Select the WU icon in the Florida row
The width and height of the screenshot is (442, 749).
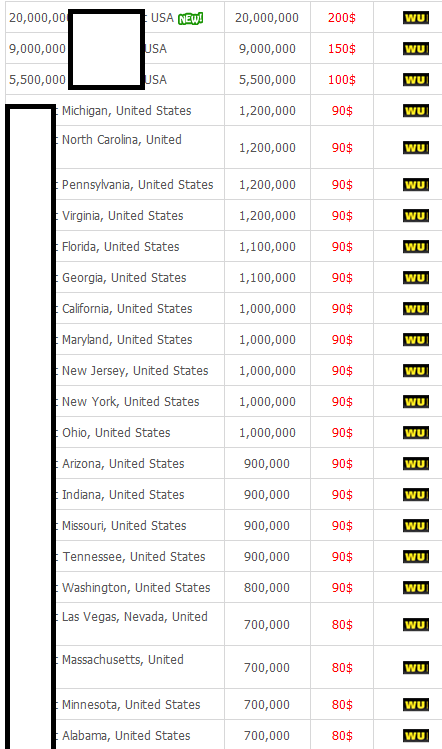click(416, 247)
